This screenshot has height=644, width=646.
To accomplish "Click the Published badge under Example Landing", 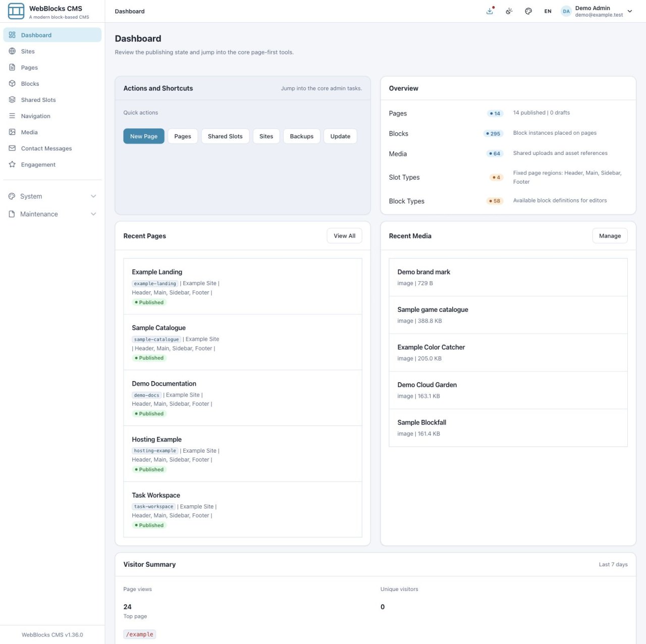I will click(x=149, y=302).
